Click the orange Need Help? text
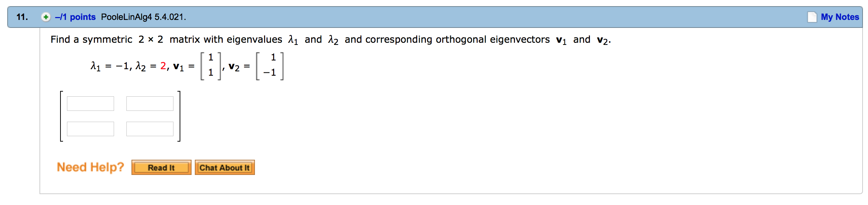This screenshot has height=205, width=868. click(90, 167)
